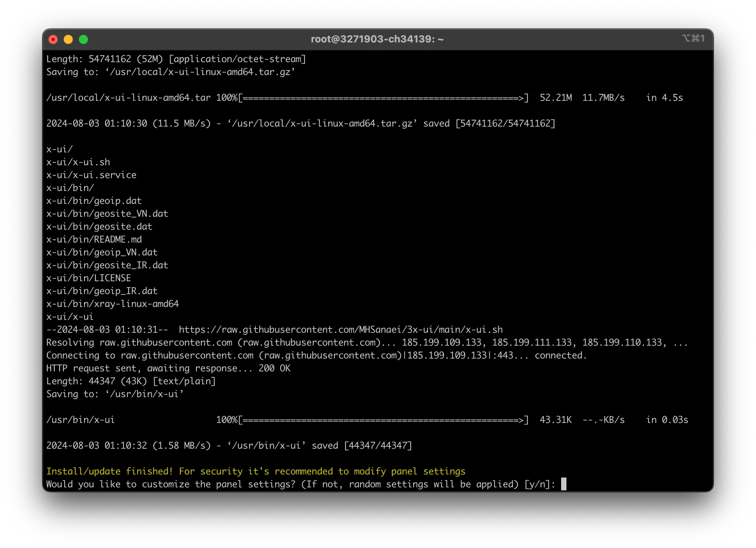Click the '52.21M' download size value
This screenshot has width=756, height=548.
[556, 98]
